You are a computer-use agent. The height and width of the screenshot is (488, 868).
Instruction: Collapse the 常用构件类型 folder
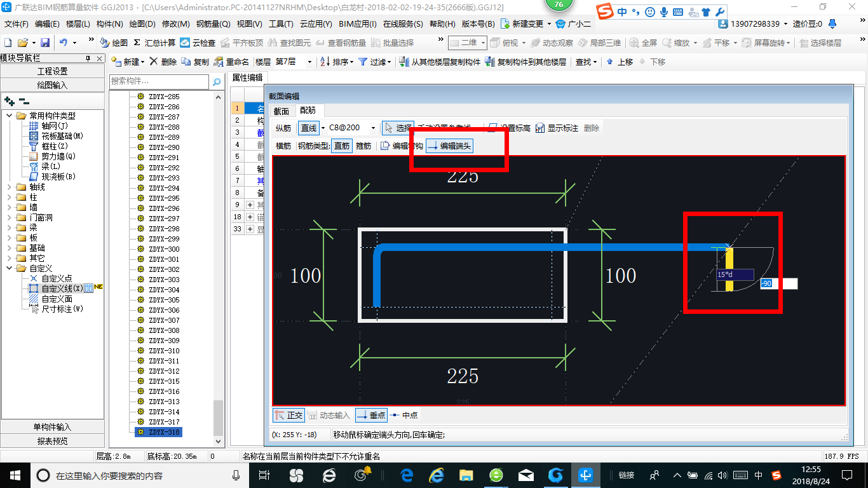pos(10,116)
